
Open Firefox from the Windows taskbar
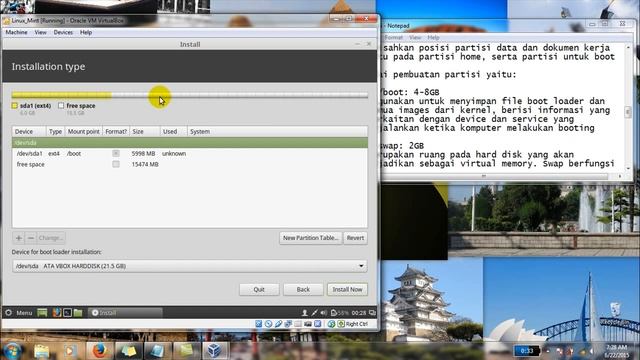click(99, 351)
